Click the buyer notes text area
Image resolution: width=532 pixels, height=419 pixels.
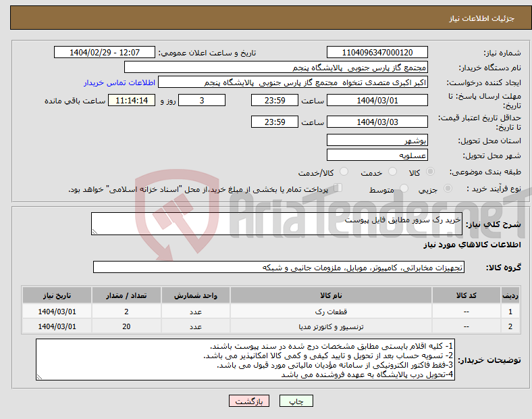pyautogui.click(x=245, y=360)
